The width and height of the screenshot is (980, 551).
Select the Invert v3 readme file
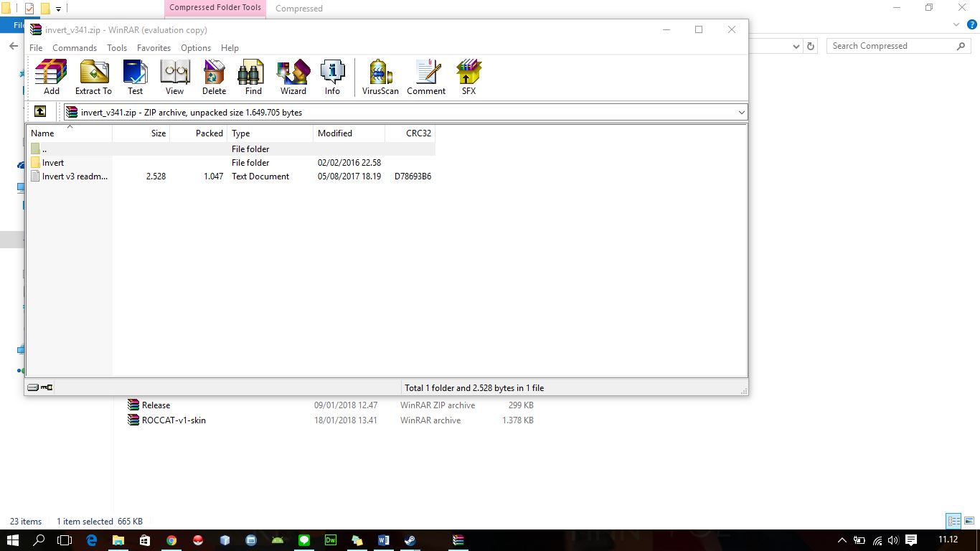click(x=231, y=176)
